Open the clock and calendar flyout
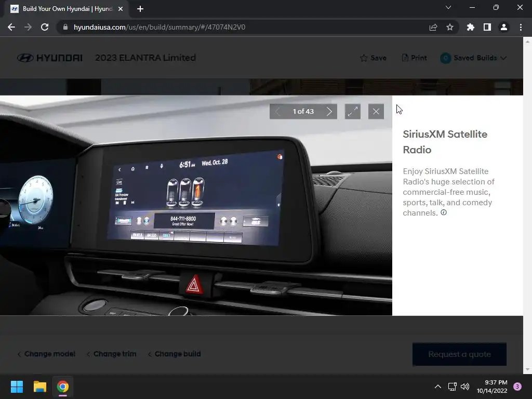The height and width of the screenshot is (399, 532). pyautogui.click(x=492, y=387)
